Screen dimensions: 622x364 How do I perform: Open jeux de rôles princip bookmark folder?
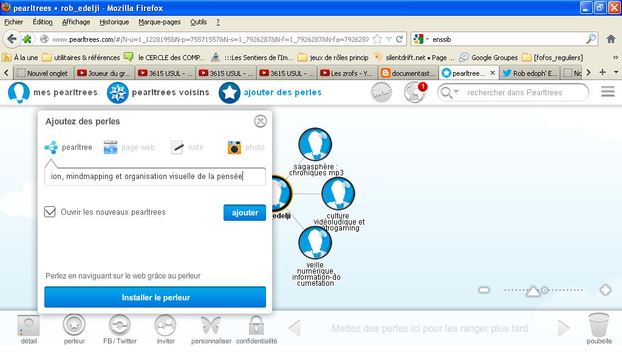pyautogui.click(x=333, y=58)
